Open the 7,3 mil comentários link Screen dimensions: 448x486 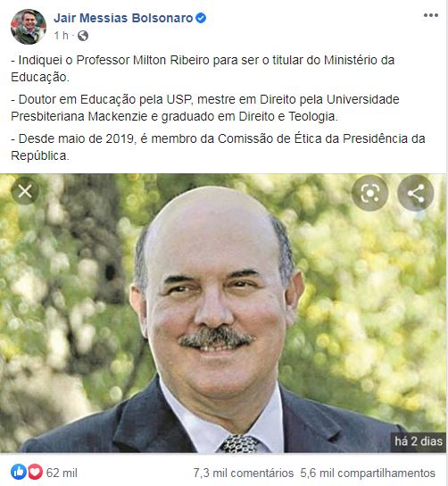(x=244, y=473)
